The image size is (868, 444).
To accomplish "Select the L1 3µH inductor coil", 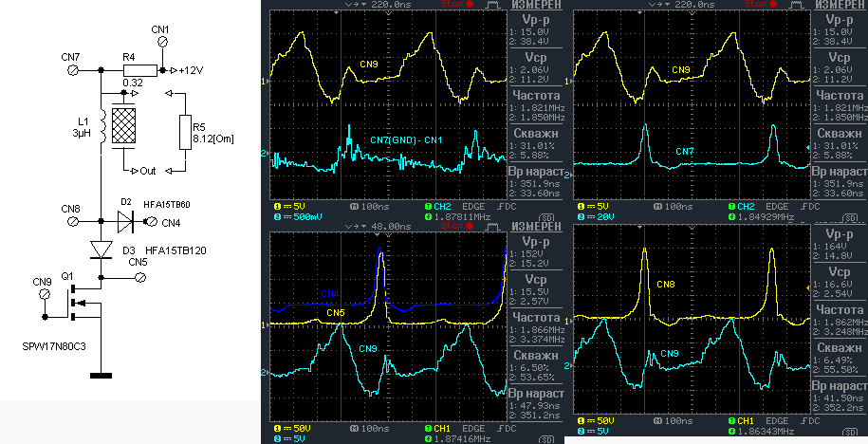I will click(x=101, y=127).
